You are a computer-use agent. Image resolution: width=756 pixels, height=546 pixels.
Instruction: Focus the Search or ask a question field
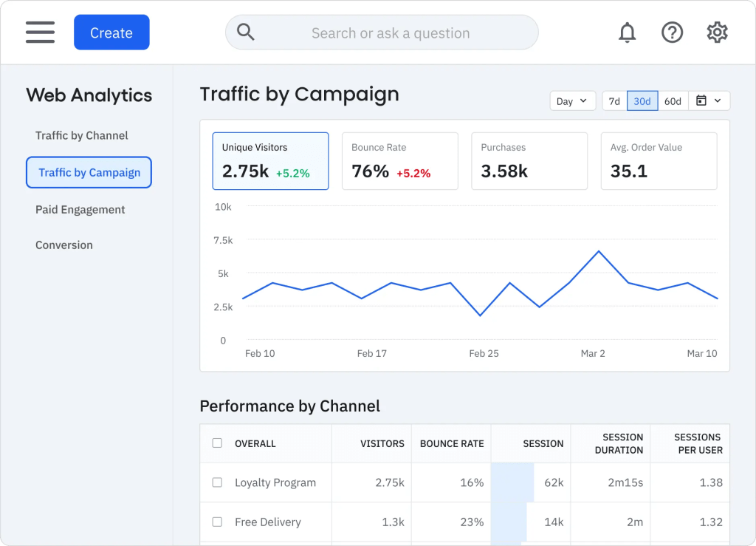(382, 33)
